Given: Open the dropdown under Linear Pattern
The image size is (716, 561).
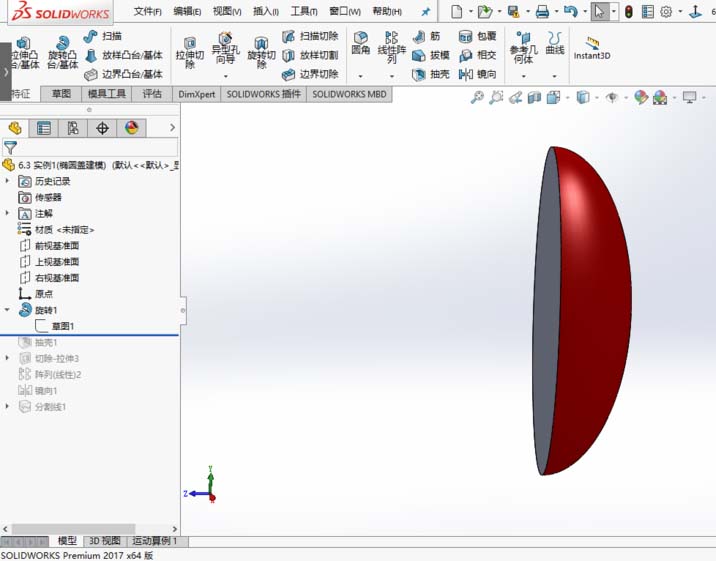Looking at the screenshot, I should point(391,76).
